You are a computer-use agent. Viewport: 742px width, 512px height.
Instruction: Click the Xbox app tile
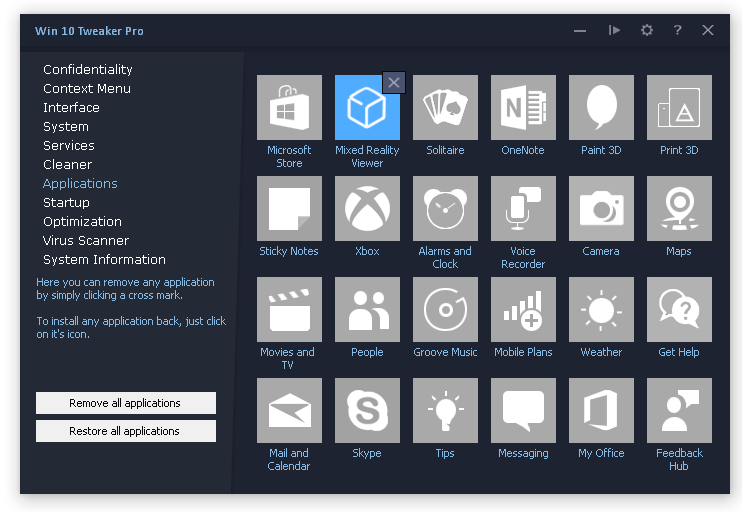pyautogui.click(x=367, y=209)
